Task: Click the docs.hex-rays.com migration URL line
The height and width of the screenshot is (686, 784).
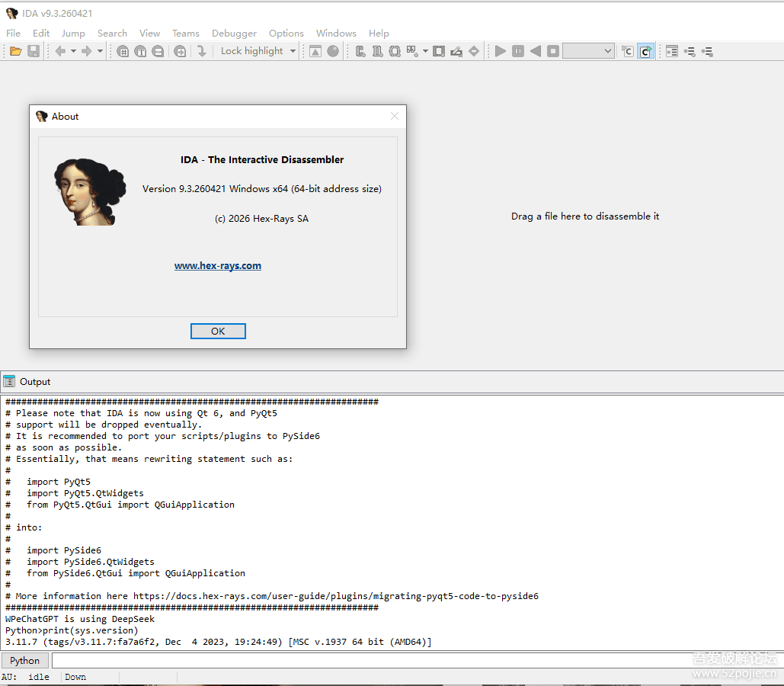Action: coord(272,596)
